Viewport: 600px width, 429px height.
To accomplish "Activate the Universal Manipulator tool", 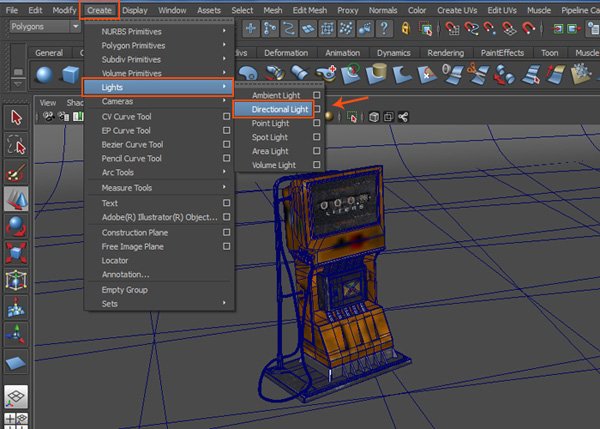I will 16,280.
